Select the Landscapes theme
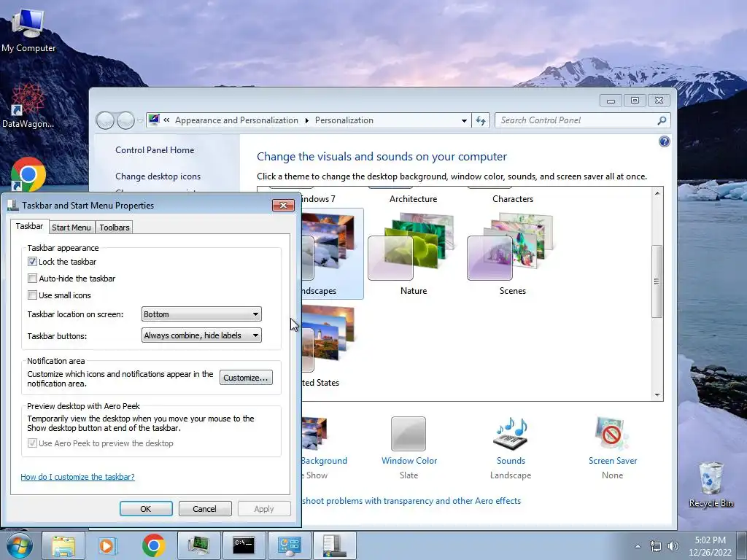 [x=333, y=254]
